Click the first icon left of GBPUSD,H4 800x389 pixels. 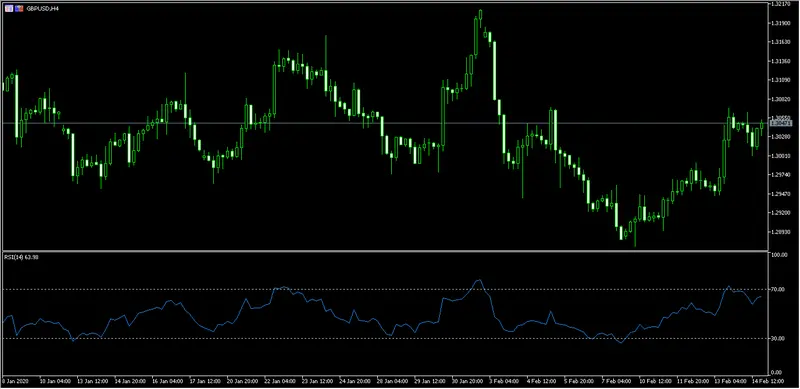pos(9,8)
